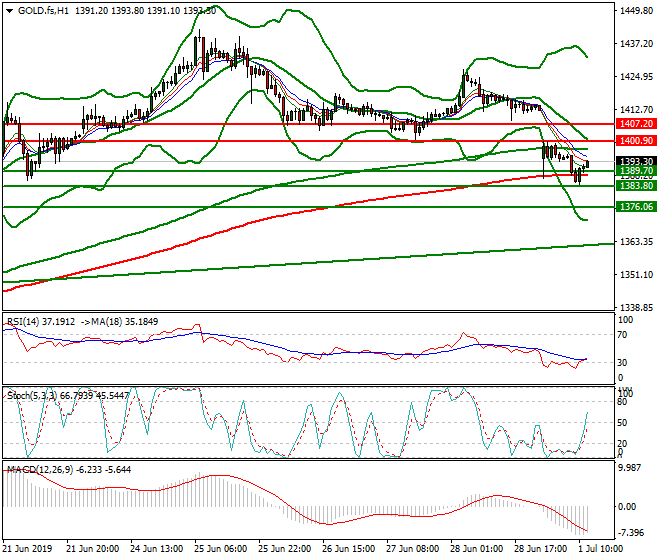Click the MACD zero level 0.00
The height and width of the screenshot is (560, 660).
point(627,507)
